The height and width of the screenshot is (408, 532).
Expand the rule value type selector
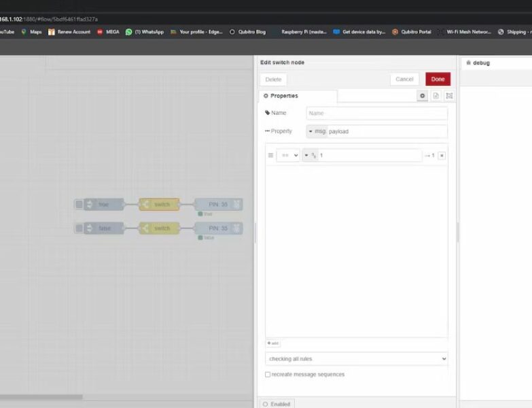click(x=310, y=156)
